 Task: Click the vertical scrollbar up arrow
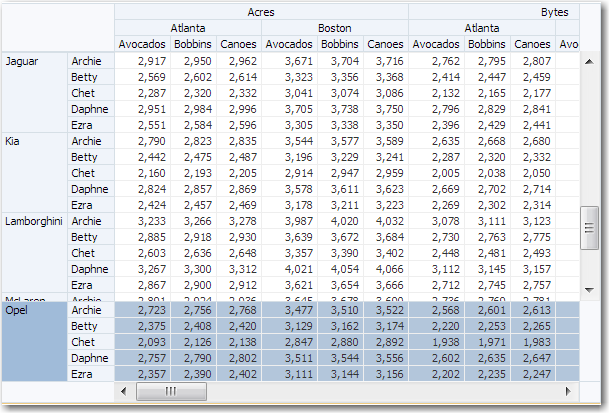[x=589, y=61]
